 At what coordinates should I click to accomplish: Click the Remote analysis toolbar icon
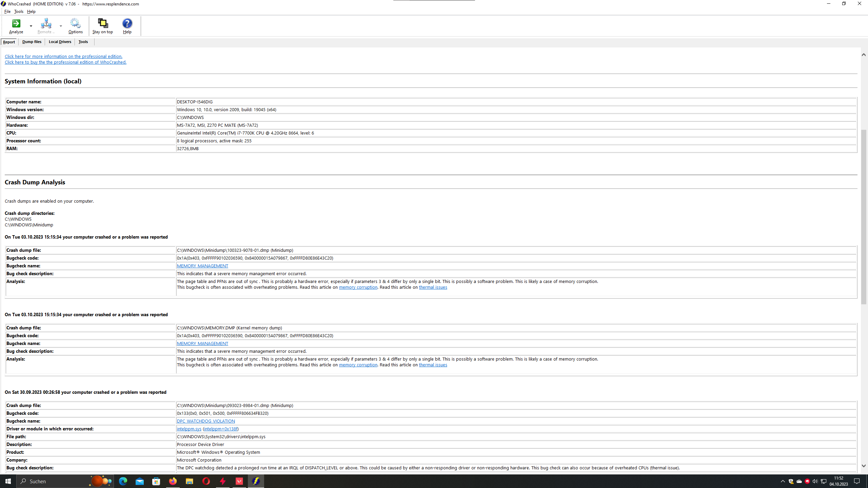(x=46, y=23)
